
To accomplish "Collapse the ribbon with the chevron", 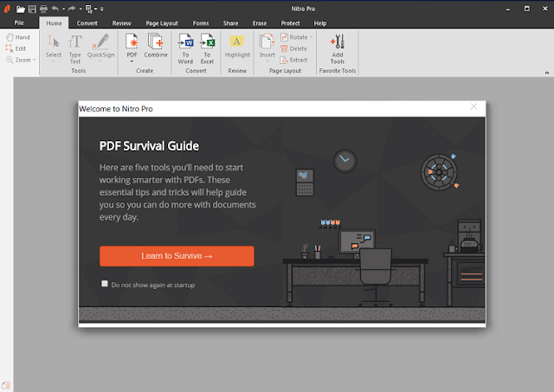I will (547, 73).
